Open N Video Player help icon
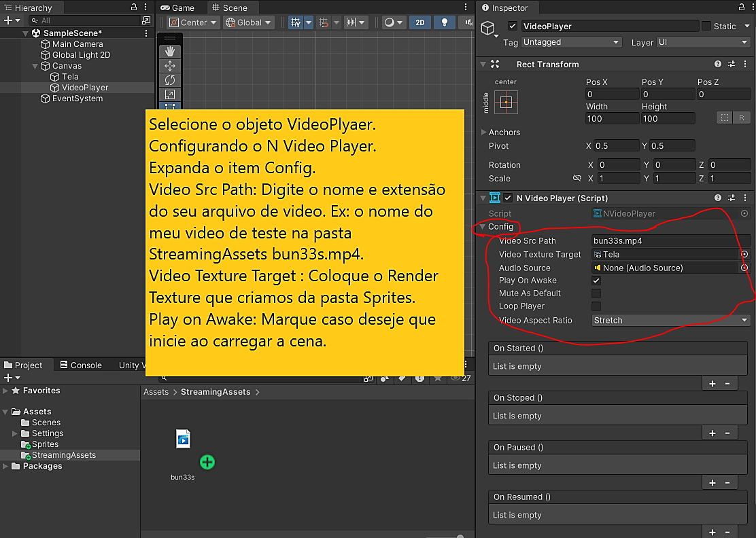 (718, 198)
